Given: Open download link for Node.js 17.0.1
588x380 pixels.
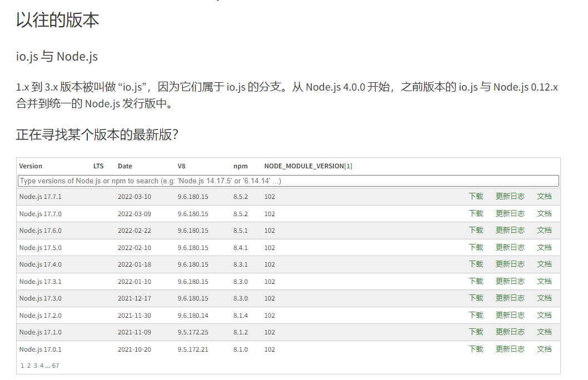Looking at the screenshot, I should point(476,349).
